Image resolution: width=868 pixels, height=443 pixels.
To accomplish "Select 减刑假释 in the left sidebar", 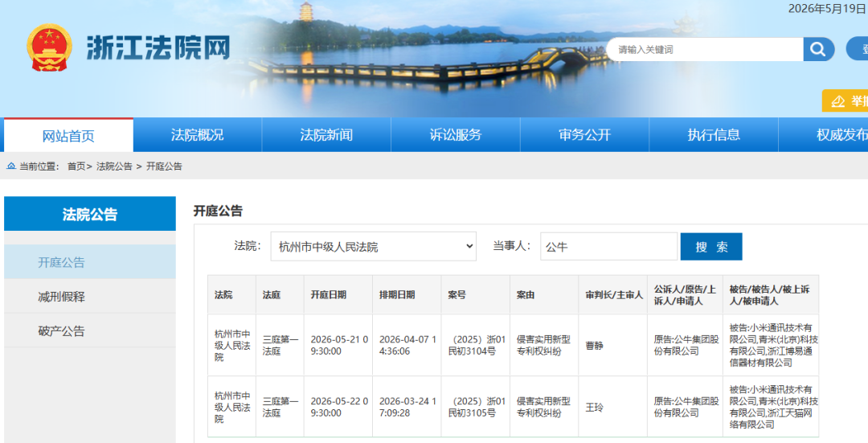I will [90, 296].
